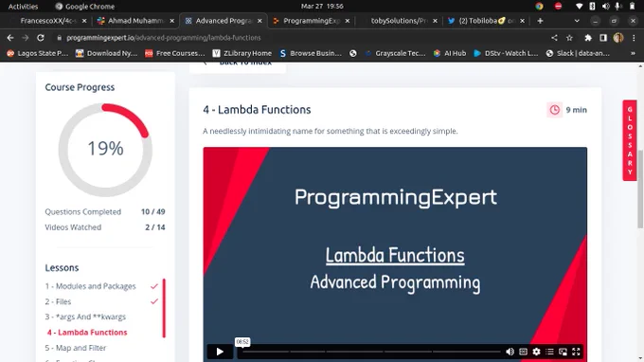Play the Lambda Functions video
Viewport: 644px width, 362px height.
pos(220,352)
